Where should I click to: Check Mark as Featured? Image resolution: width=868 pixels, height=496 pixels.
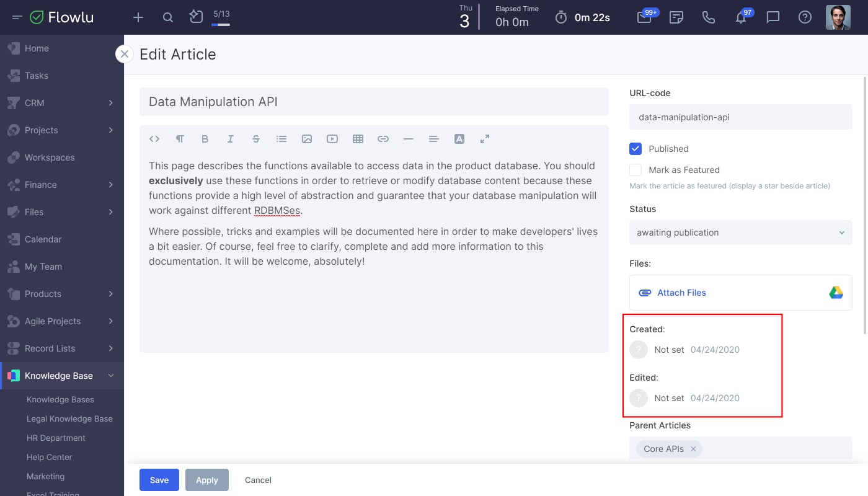pos(635,170)
